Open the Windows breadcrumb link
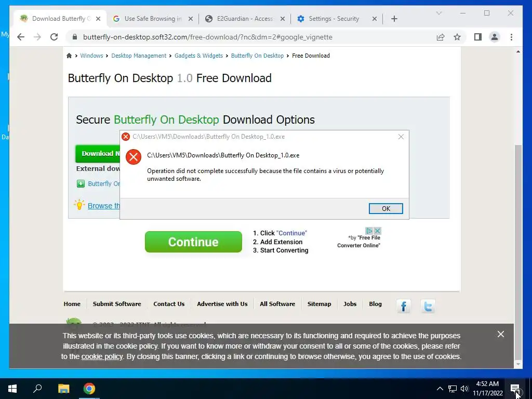532x399 pixels. [x=91, y=56]
